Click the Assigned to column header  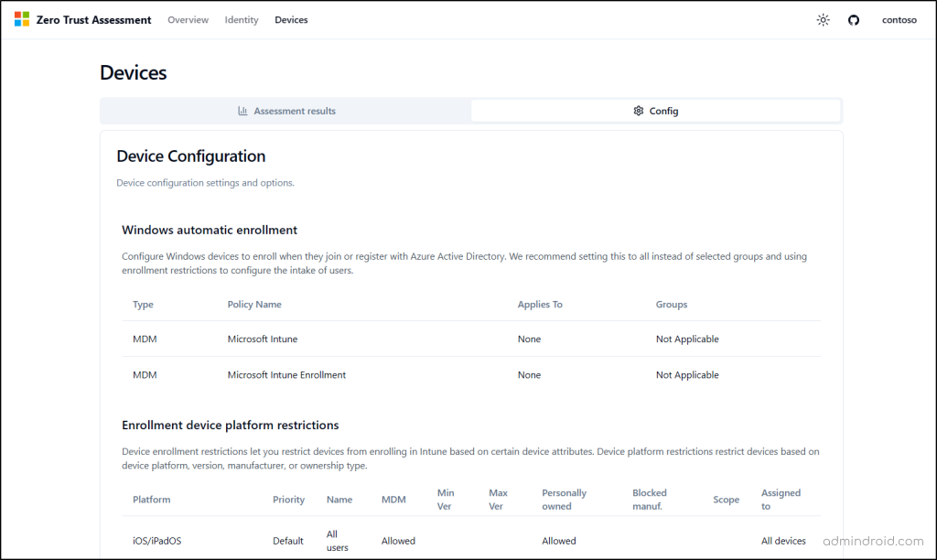coord(781,500)
